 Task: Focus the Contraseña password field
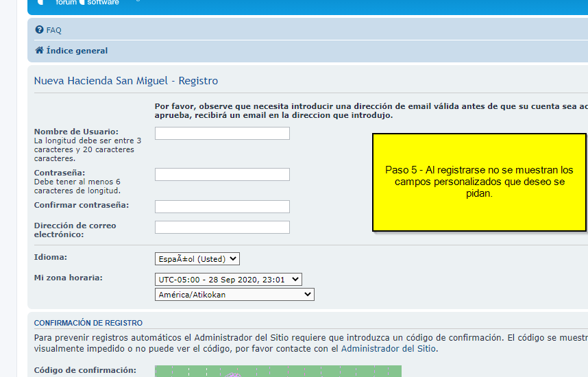point(222,175)
